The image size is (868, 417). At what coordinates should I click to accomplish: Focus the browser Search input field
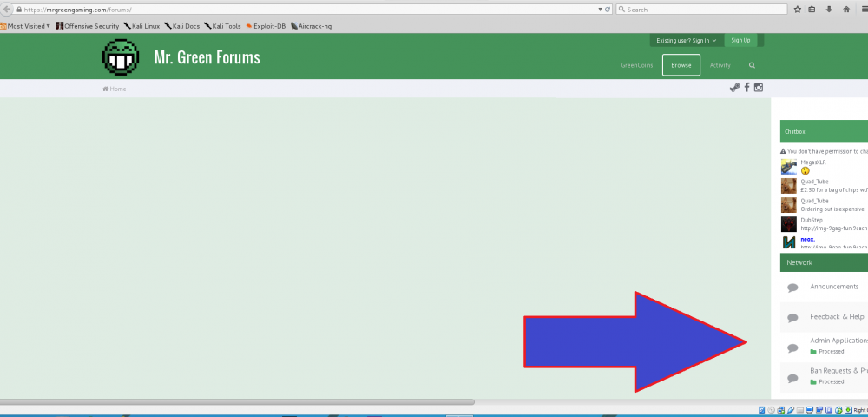click(x=703, y=10)
